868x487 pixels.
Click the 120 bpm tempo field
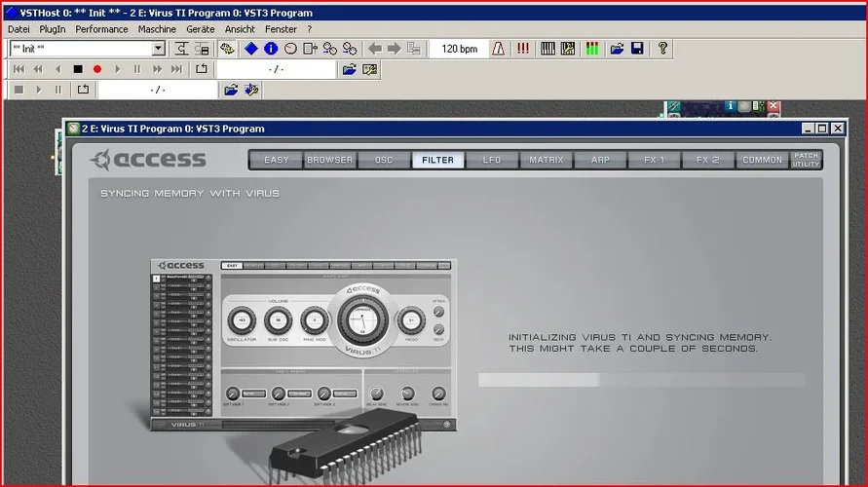point(459,49)
